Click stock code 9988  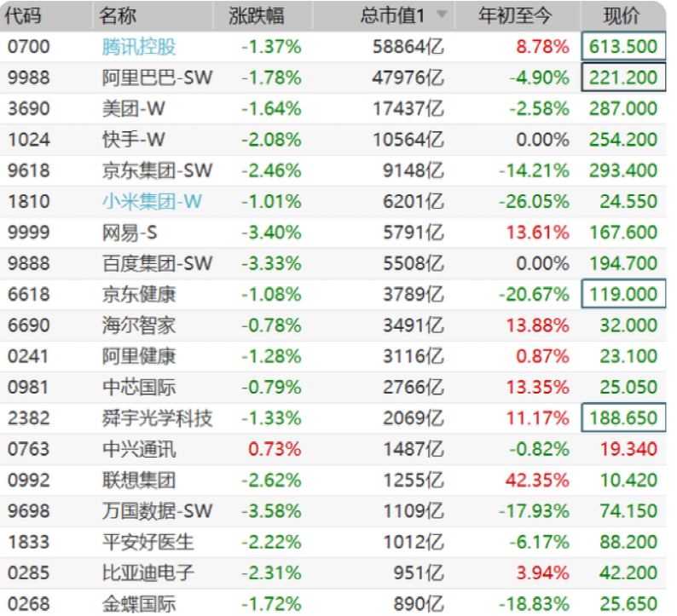pos(29,78)
